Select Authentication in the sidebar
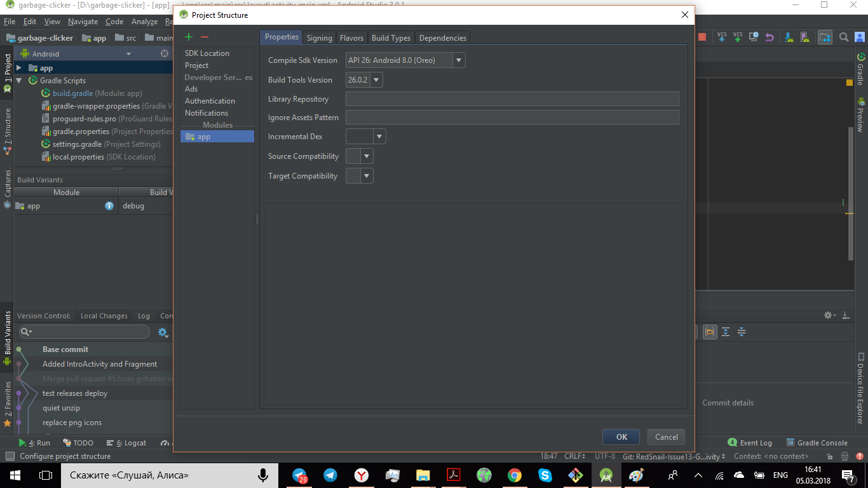Viewport: 868px width, 488px height. click(210, 101)
